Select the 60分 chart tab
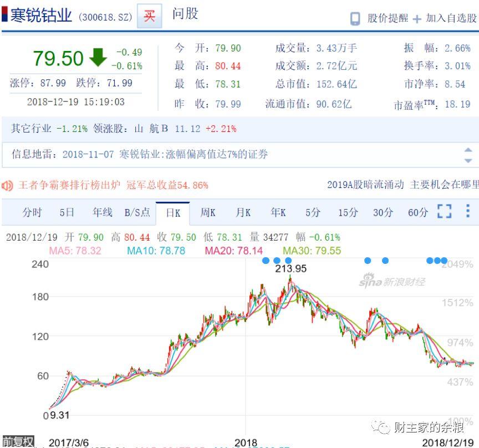Viewport: 479px width, 448px height. pos(417,212)
